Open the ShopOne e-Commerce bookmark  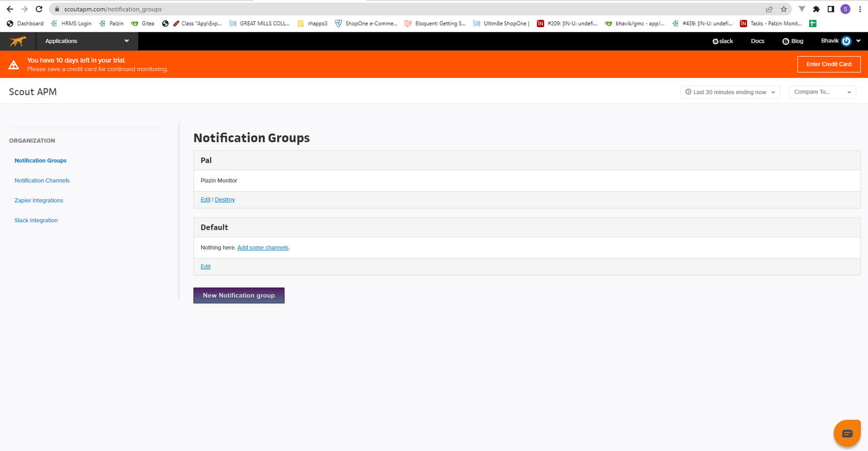(366, 24)
